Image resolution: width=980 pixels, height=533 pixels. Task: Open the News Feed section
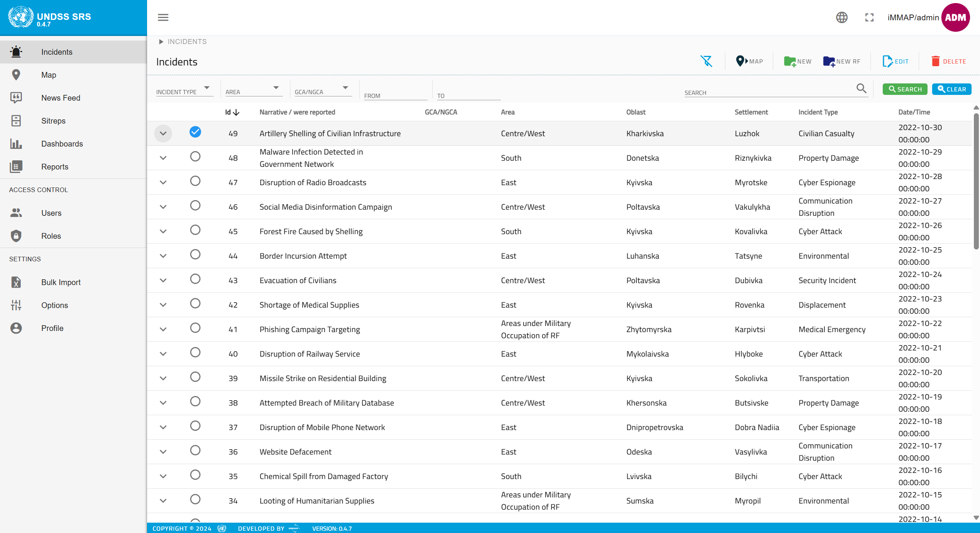tap(61, 98)
